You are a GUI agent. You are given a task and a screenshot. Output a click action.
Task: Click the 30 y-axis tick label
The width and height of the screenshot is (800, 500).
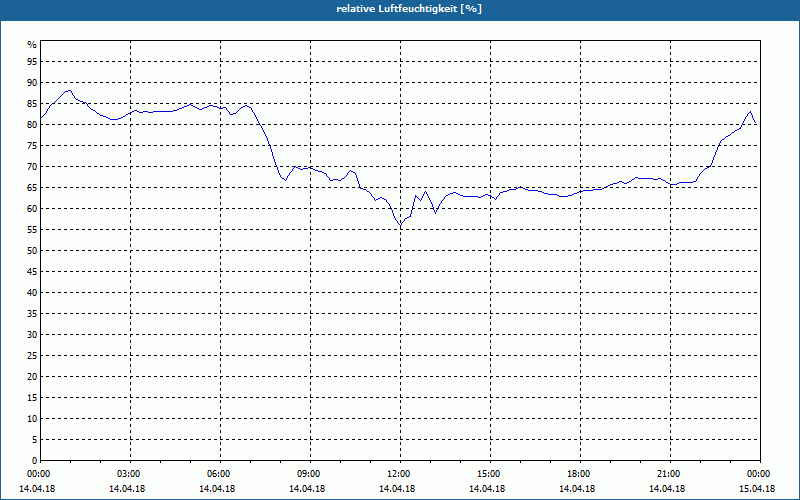(x=32, y=335)
